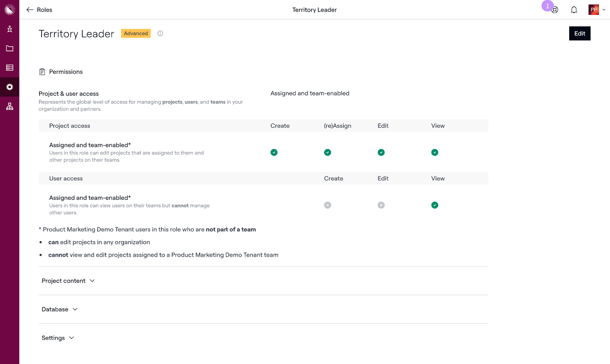Open the notifications bell
The height and width of the screenshot is (364, 610).
[574, 10]
